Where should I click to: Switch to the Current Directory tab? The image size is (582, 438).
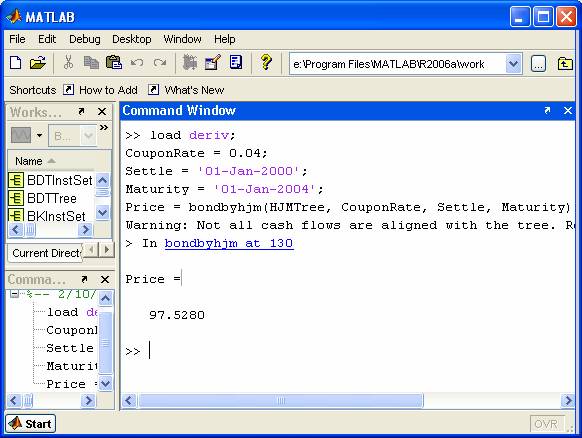[x=45, y=253]
